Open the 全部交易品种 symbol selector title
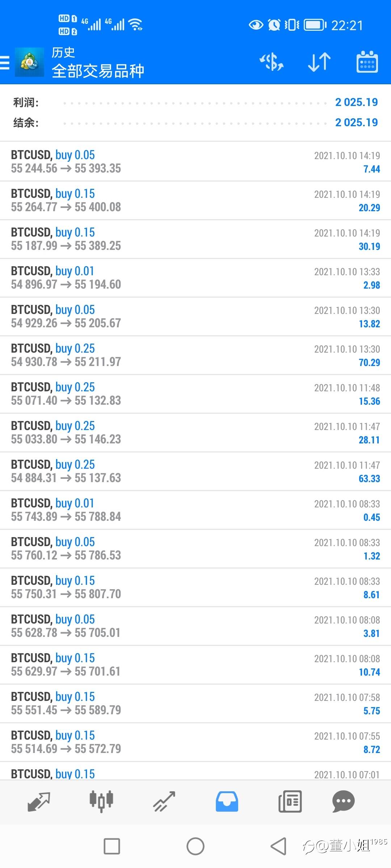The image size is (391, 868). pos(98,71)
